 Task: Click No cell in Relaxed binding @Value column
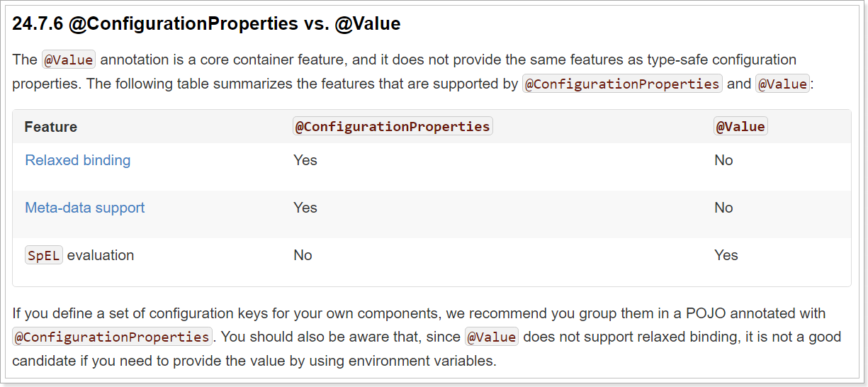pos(723,160)
